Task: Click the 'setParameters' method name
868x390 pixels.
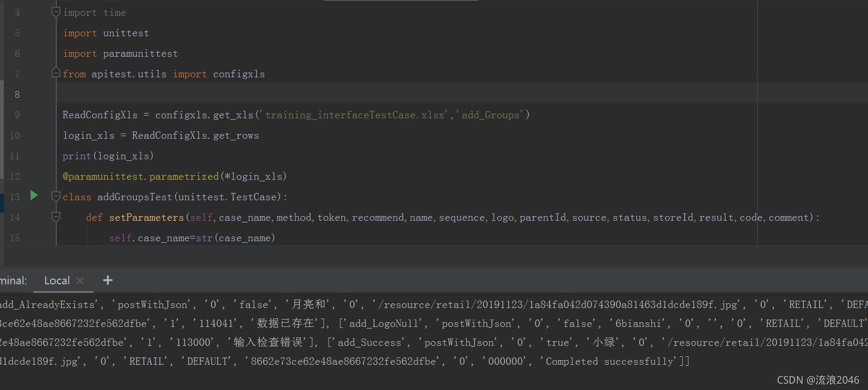Action: [146, 218]
